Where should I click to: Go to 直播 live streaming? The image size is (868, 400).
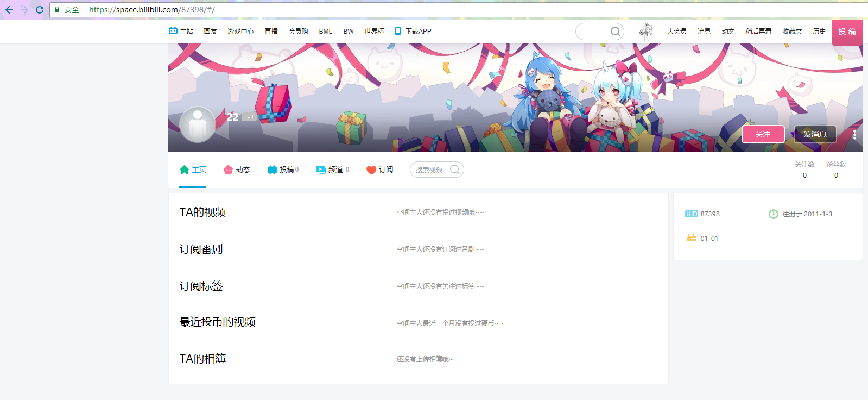tap(271, 32)
